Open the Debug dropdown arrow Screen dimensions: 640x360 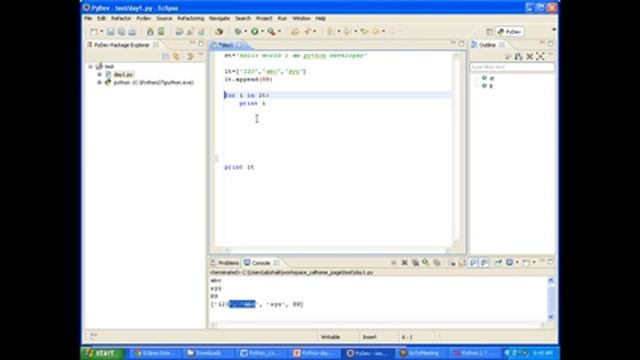click(245, 31)
